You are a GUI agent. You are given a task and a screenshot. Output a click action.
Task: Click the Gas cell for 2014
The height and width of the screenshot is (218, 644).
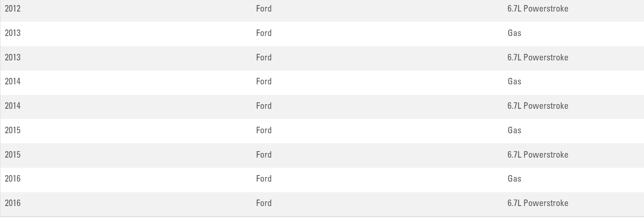514,82
